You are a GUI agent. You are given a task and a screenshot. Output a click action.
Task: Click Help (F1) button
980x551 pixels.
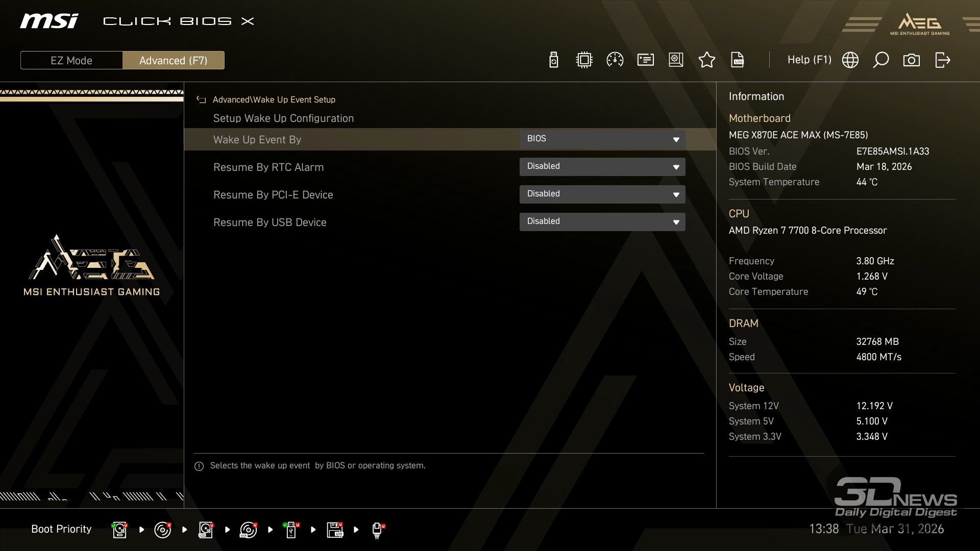pos(809,60)
